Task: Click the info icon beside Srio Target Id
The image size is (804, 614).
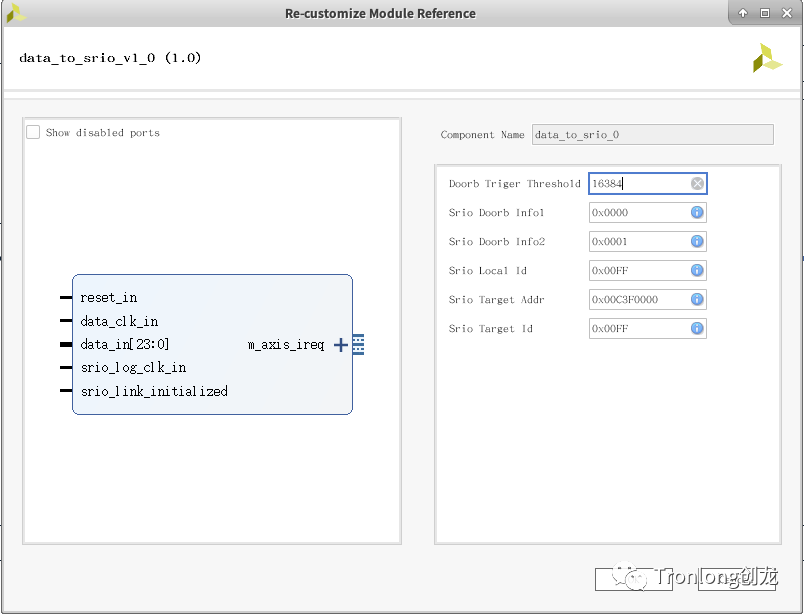Action: (697, 328)
